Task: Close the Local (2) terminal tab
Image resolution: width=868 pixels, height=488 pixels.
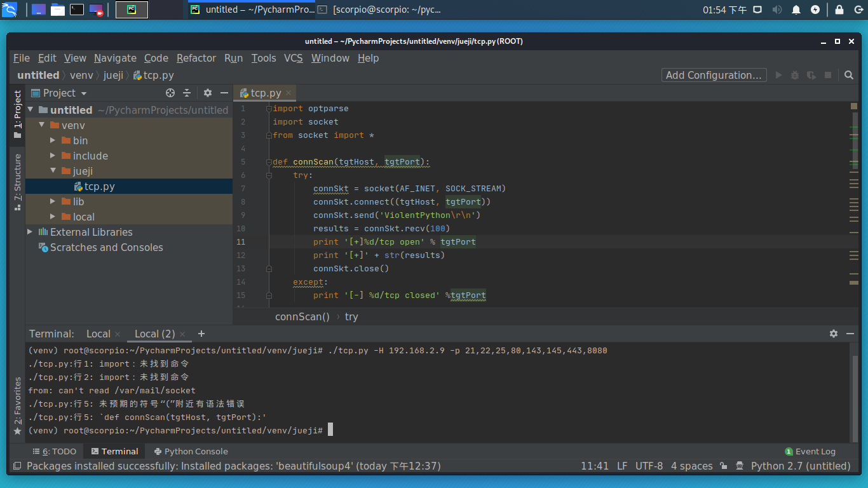Action: pos(182,334)
